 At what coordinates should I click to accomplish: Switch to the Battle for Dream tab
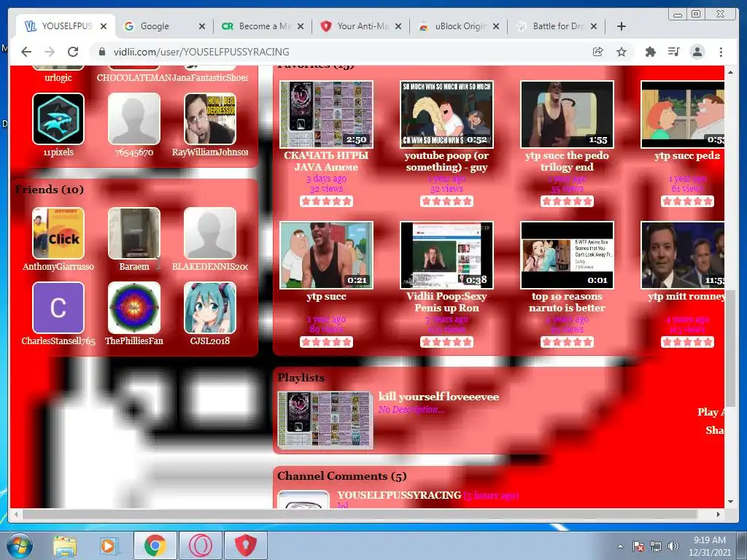[557, 26]
